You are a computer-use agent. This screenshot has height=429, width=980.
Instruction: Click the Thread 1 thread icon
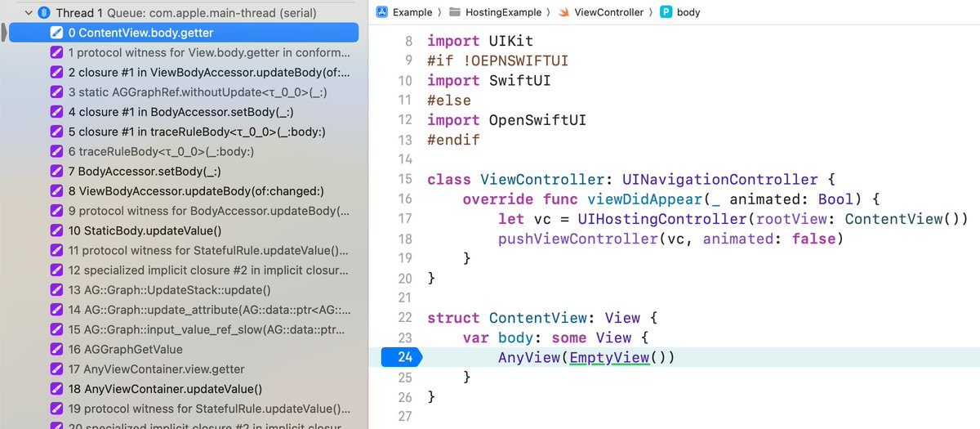(45, 13)
